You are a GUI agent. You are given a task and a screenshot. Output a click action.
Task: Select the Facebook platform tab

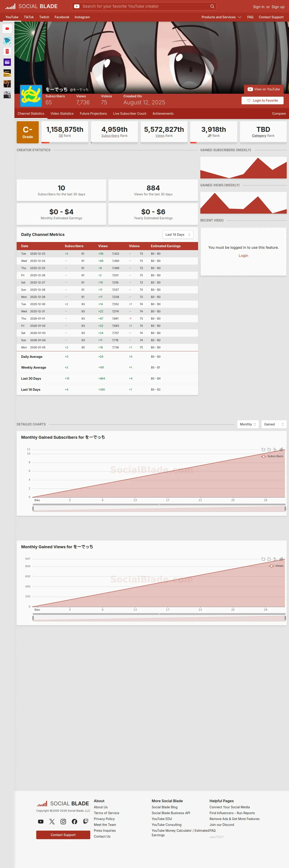point(62,17)
